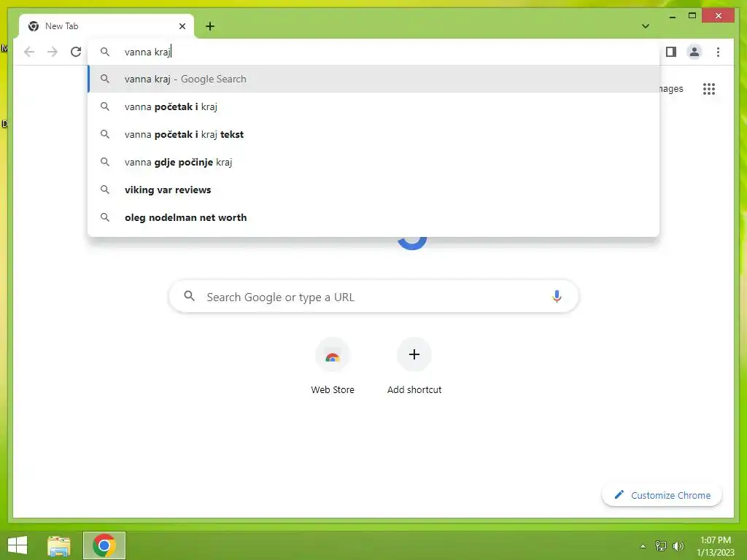Click the magnifier icon in the search box
Viewport: 747px width, 560px height.
click(189, 296)
